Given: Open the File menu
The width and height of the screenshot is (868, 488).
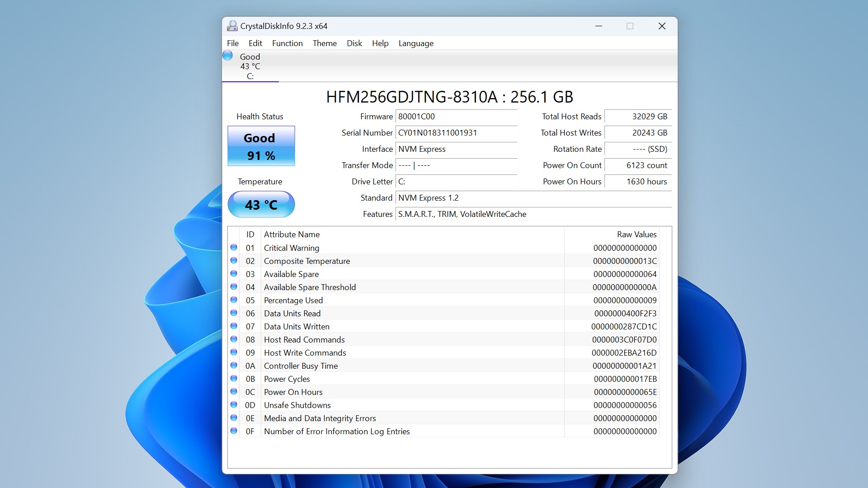Looking at the screenshot, I should [232, 43].
